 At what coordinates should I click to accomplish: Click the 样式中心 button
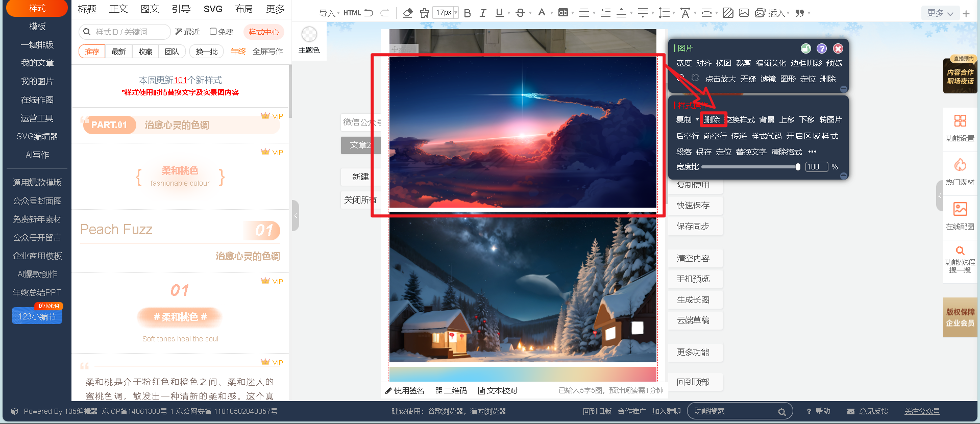[x=264, y=32]
